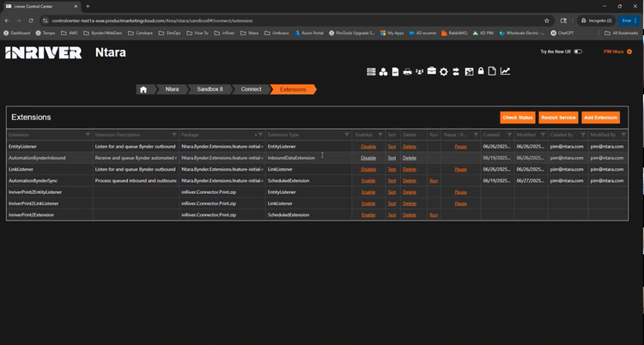Enable the InriverPrint2Extension extension
Image resolution: width=644 pixels, height=345 pixels.
click(x=368, y=215)
